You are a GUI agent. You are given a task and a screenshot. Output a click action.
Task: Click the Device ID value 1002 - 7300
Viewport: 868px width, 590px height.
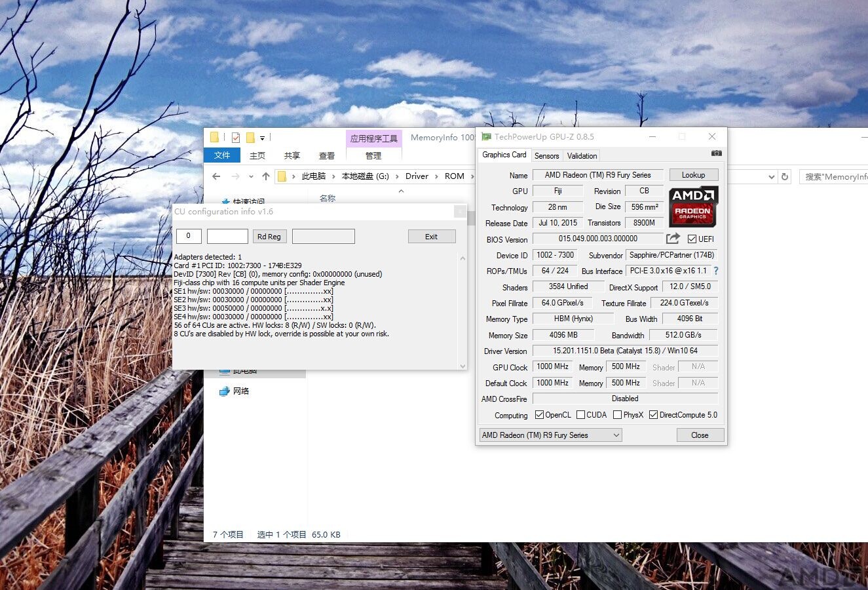tap(555, 255)
